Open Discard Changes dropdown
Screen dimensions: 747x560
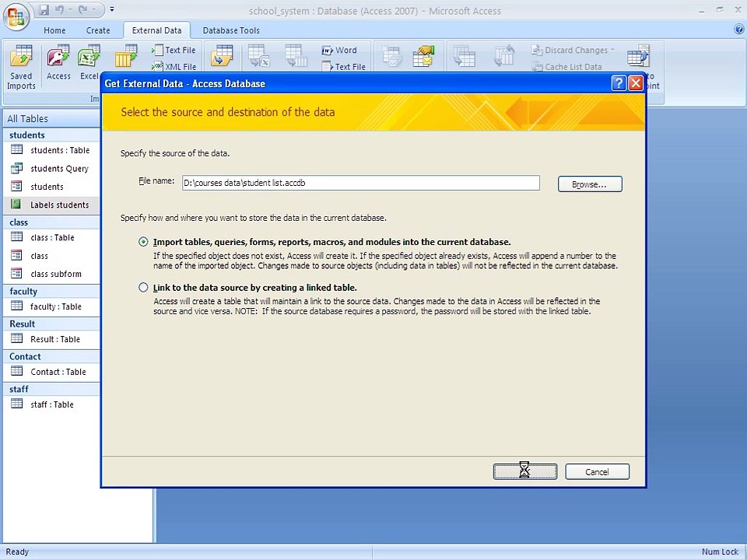(x=573, y=50)
